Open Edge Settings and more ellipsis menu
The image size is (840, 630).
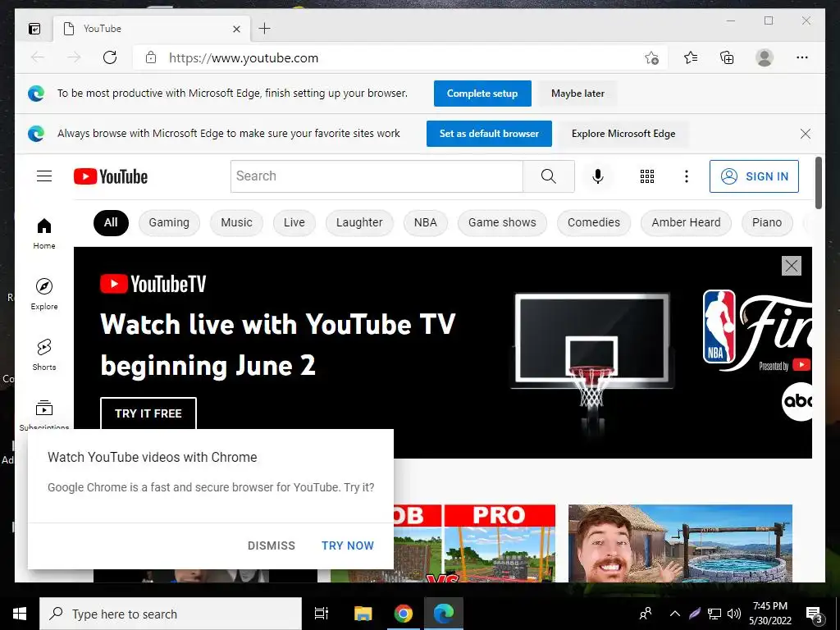click(x=802, y=57)
